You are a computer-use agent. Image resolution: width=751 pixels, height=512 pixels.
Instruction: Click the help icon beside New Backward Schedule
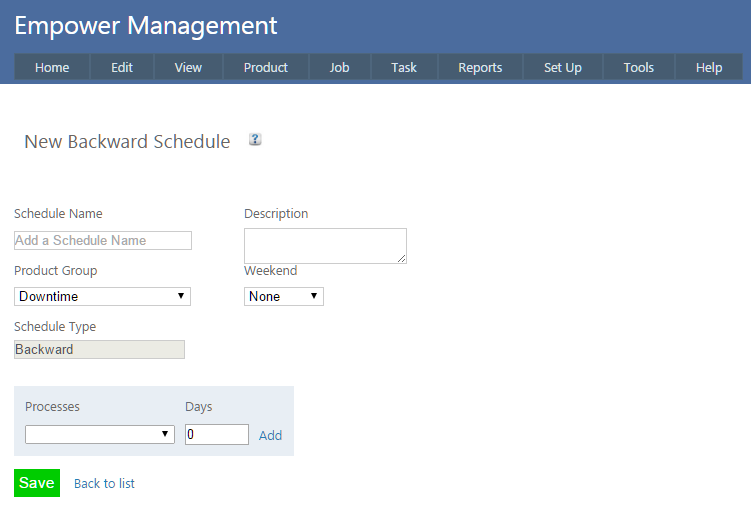click(255, 140)
